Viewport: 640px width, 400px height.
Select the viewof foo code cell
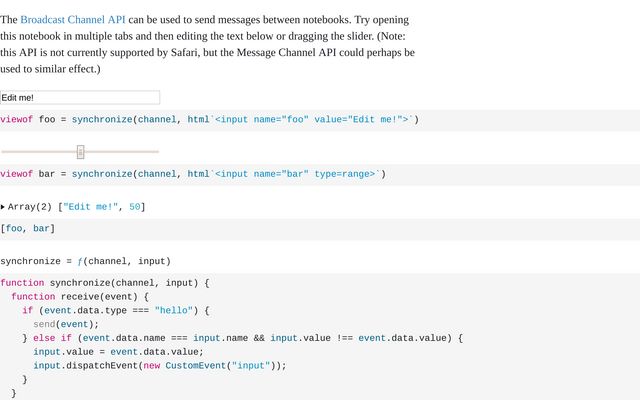click(210, 120)
